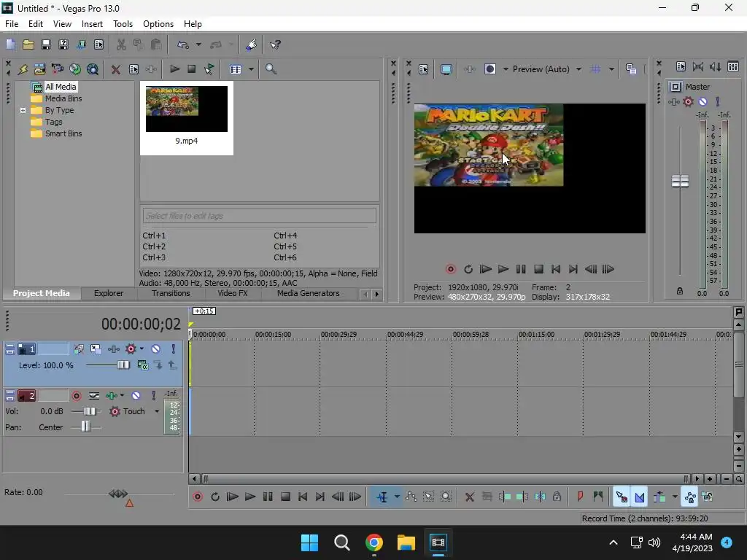747x560 pixels.
Task: Open the Views dropdown arrow in Project Media
Action: tap(251, 69)
